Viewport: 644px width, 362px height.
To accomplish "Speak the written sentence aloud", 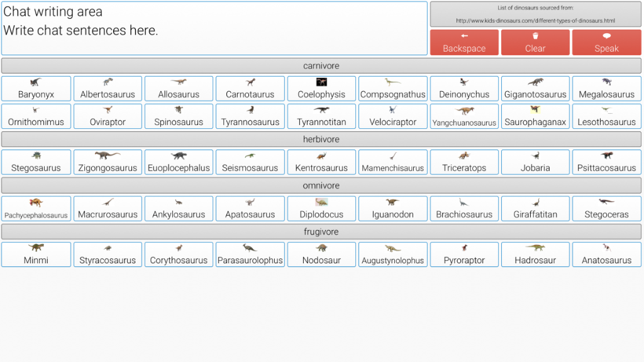I will tap(607, 42).
